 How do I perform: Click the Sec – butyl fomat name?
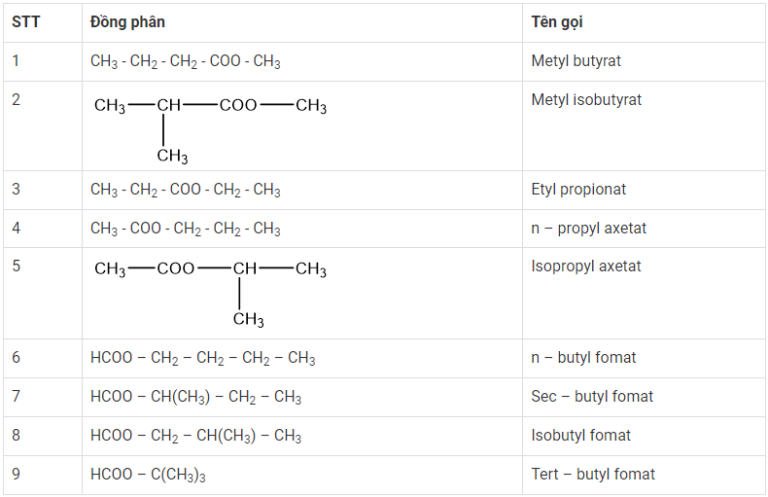(x=592, y=396)
